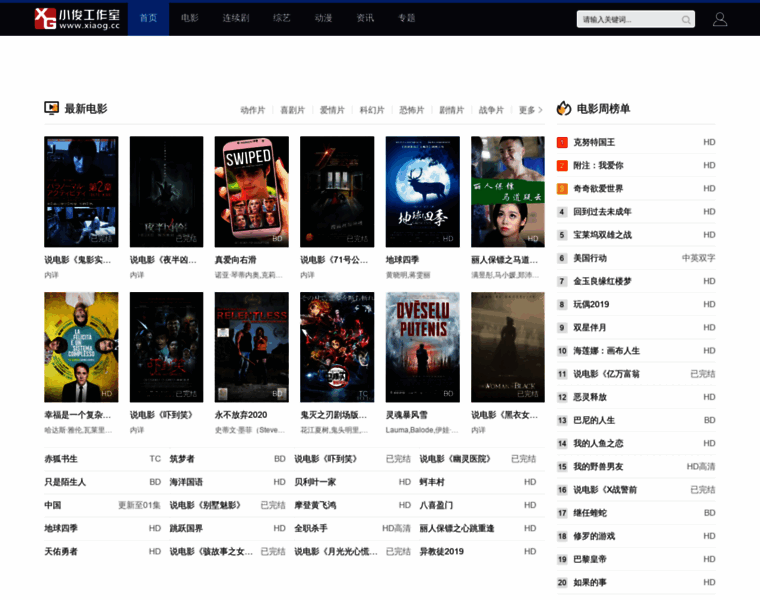Image resolution: width=760 pixels, height=600 pixels.
Task: Open 赤狐书生 in the movie list
Action: click(x=61, y=458)
